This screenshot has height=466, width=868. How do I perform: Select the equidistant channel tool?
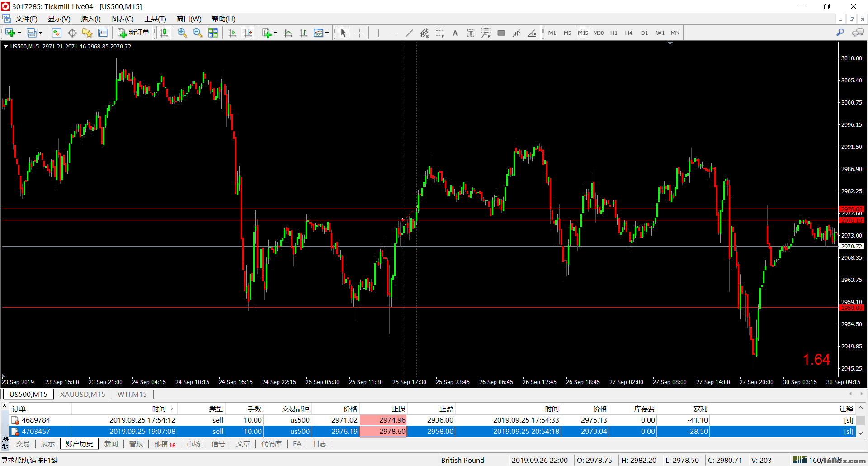coord(424,33)
